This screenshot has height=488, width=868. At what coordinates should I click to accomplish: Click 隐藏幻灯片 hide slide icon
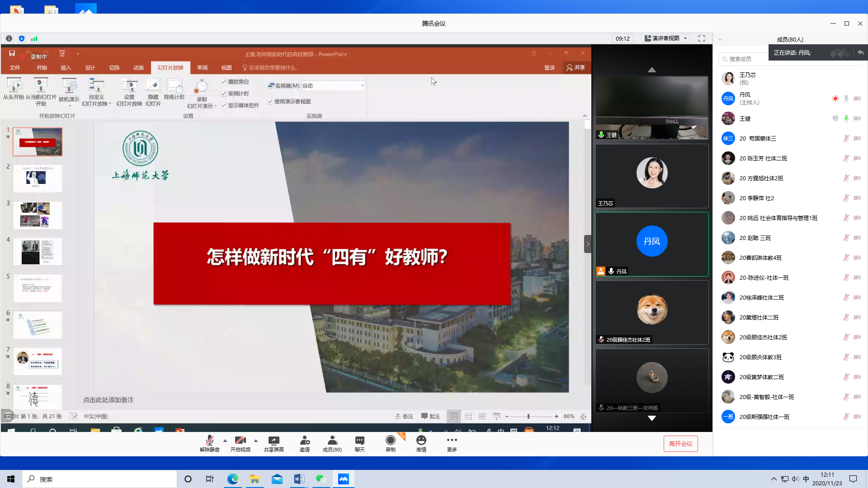click(x=153, y=85)
